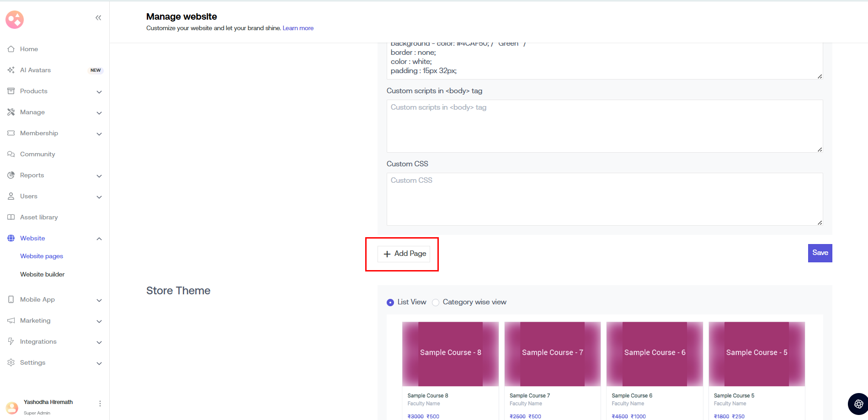Click the Settings gear icon
Viewport: 868px width, 420px height.
(x=11, y=362)
